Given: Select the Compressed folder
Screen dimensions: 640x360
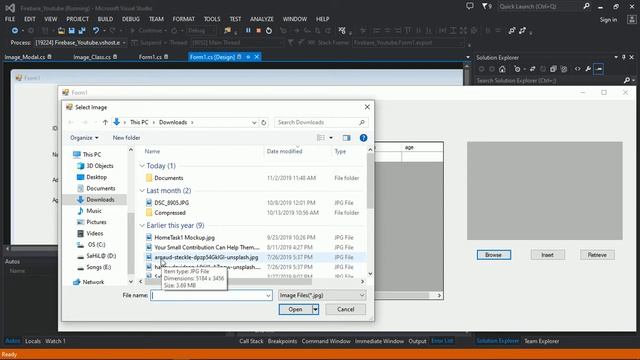Looking at the screenshot, I should click(170, 213).
